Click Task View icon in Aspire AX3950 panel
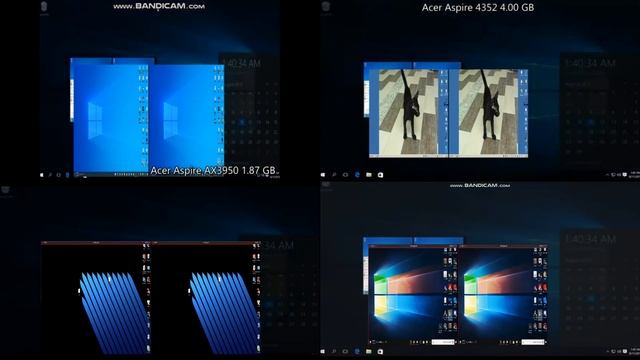 59,175
